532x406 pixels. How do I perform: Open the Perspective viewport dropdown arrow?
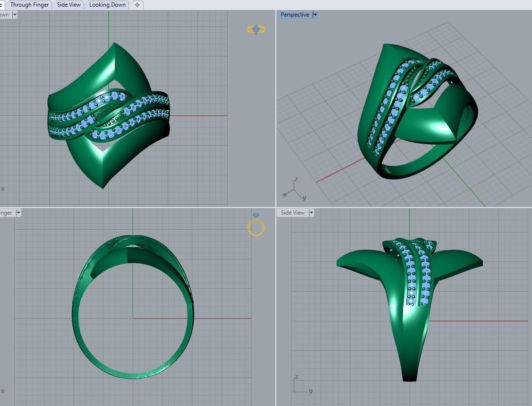tap(315, 15)
